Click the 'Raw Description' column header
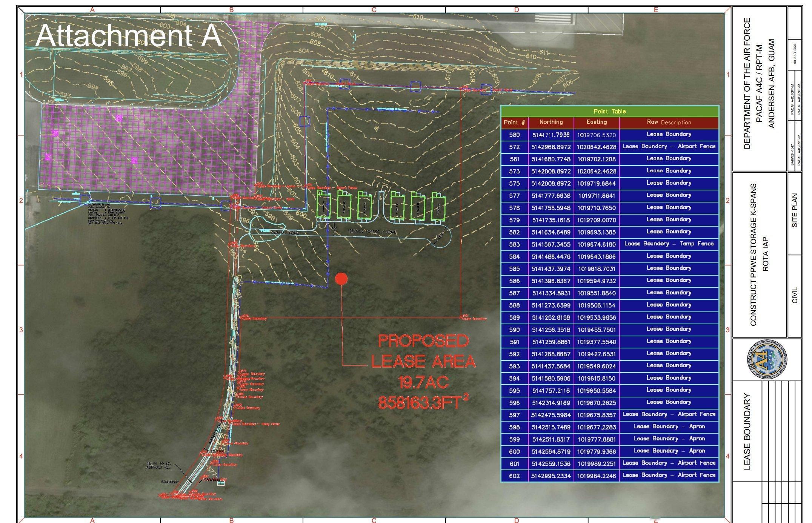This screenshot has width=812, height=523. 669,123
